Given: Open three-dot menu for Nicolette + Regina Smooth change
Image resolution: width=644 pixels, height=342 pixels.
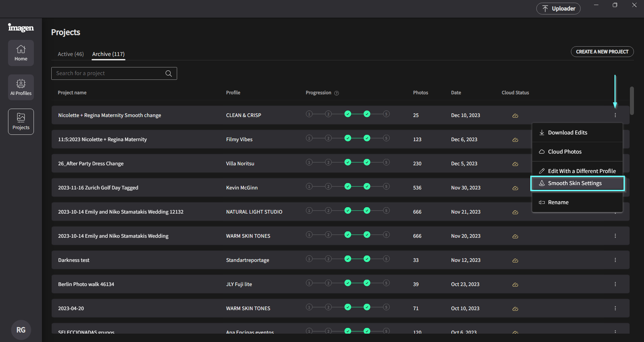Looking at the screenshot, I should (x=615, y=115).
